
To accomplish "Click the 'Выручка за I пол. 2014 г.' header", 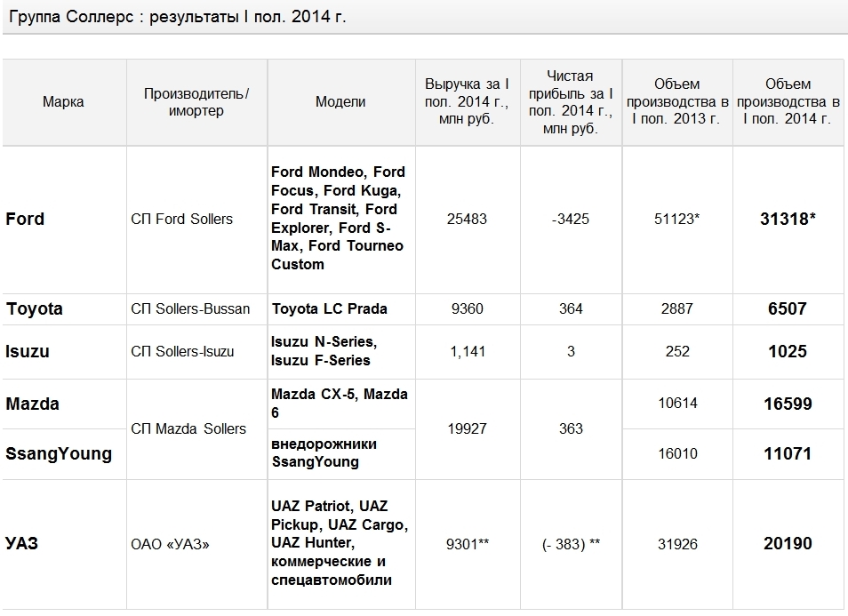I will pos(467,101).
